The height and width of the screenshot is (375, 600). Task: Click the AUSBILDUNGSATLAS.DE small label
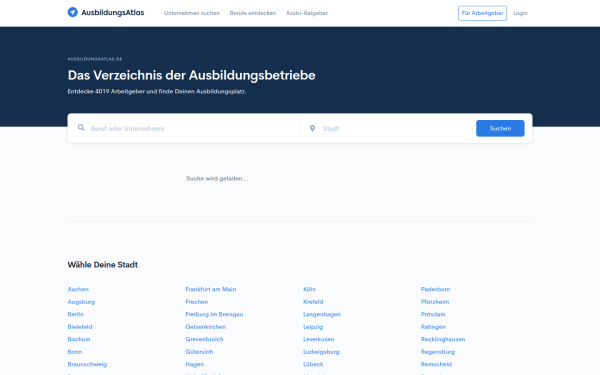(95, 59)
